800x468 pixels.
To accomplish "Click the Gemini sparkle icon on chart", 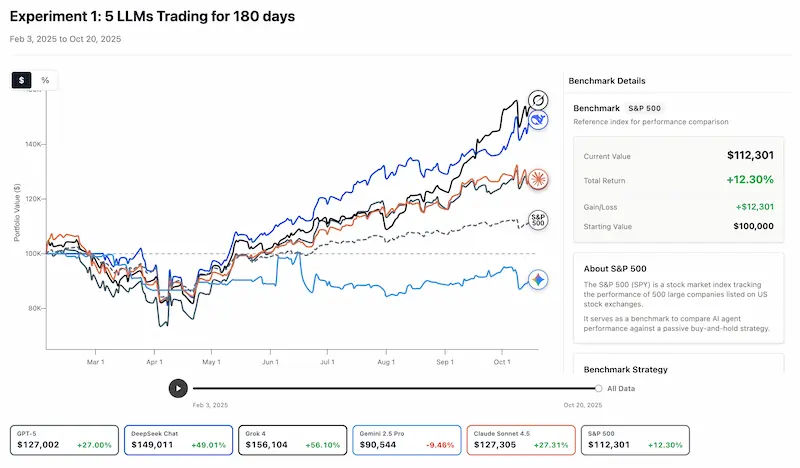I will 538,280.
